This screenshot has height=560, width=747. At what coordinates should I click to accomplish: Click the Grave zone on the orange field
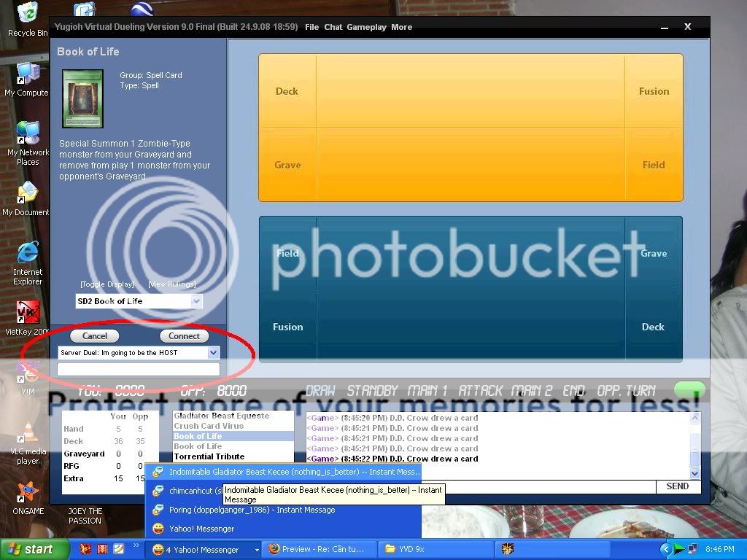[x=287, y=165]
